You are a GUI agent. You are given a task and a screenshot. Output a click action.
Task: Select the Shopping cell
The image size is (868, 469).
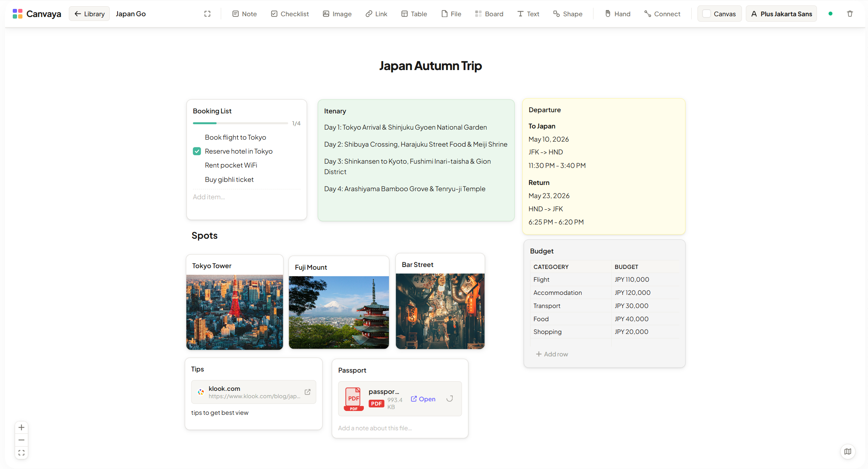pos(571,332)
